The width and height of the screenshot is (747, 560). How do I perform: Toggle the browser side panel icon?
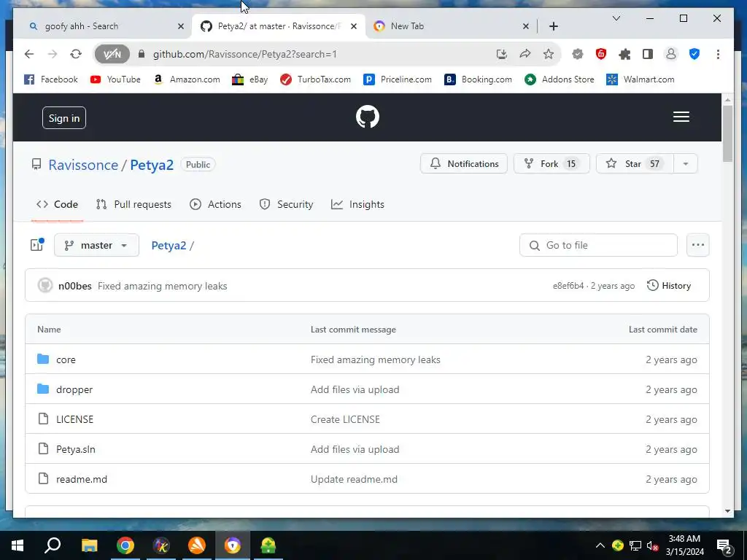click(x=648, y=54)
